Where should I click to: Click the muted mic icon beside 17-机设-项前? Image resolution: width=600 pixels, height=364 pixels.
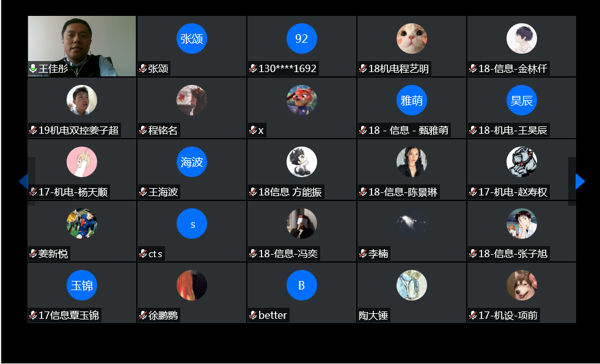pyautogui.click(x=473, y=315)
